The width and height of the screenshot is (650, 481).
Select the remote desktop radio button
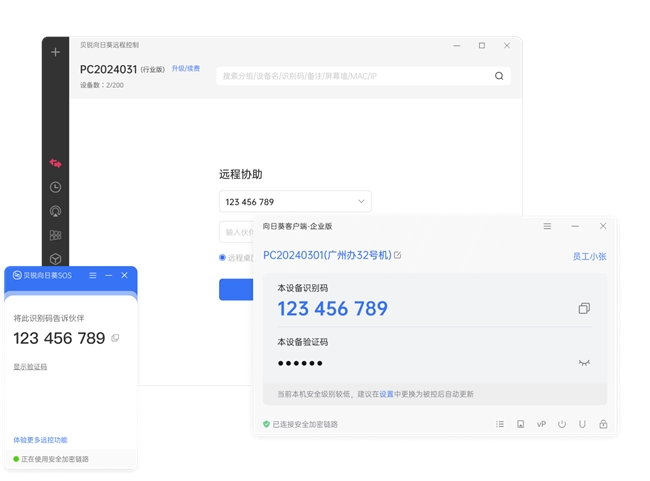click(222, 258)
